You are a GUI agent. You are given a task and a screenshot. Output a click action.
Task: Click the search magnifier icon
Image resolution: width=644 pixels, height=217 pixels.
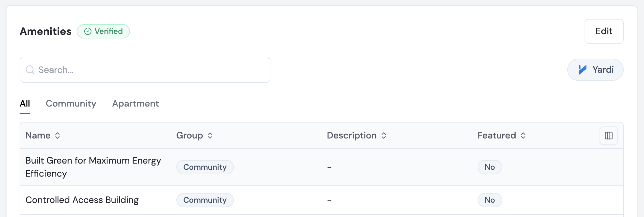30,70
